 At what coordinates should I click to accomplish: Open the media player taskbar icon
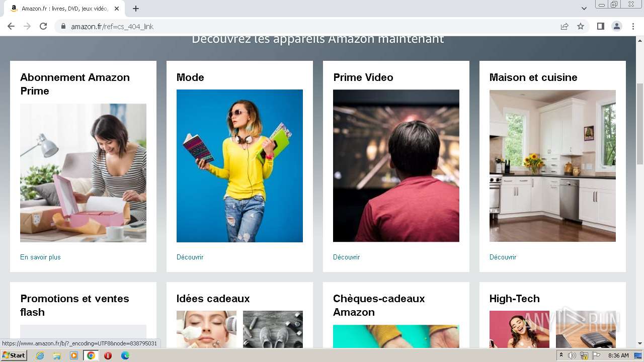pos(74,355)
